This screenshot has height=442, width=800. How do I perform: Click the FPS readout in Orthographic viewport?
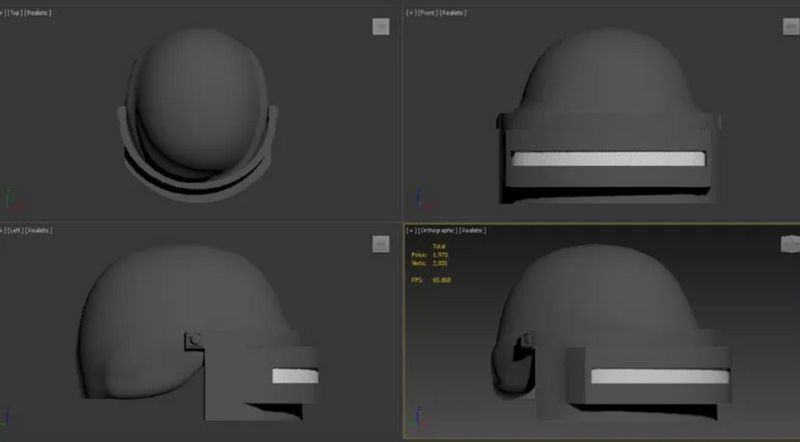[431, 280]
